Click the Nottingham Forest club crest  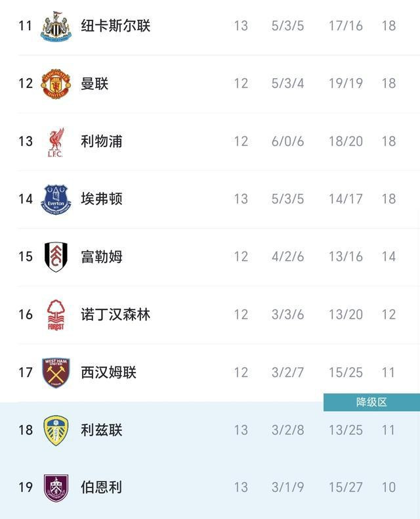tap(56, 315)
